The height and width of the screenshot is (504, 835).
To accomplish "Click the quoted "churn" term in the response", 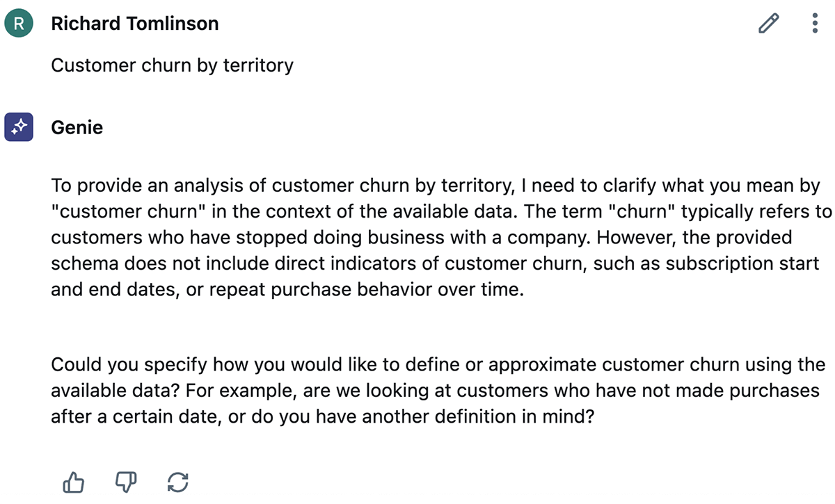I will pyautogui.click(x=643, y=211).
